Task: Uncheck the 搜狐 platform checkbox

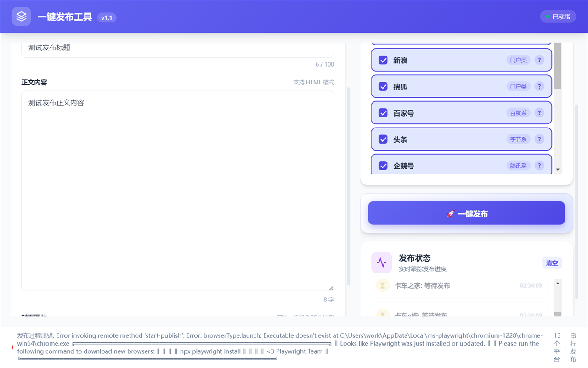Action: 383,86
